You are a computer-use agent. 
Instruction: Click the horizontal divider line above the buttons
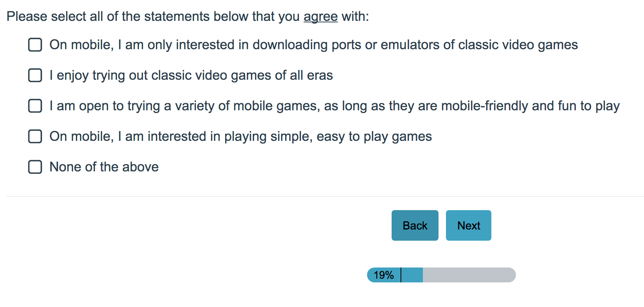coord(324,196)
